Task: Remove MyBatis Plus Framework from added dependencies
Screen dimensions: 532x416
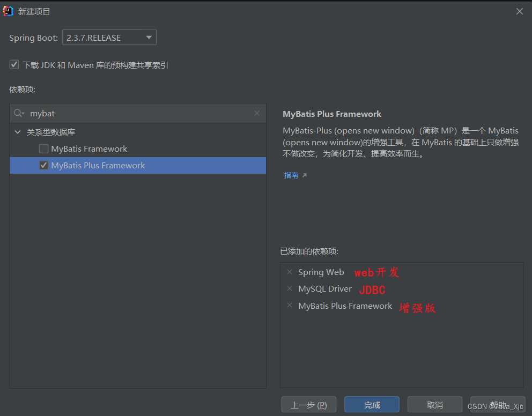Action: 290,305
